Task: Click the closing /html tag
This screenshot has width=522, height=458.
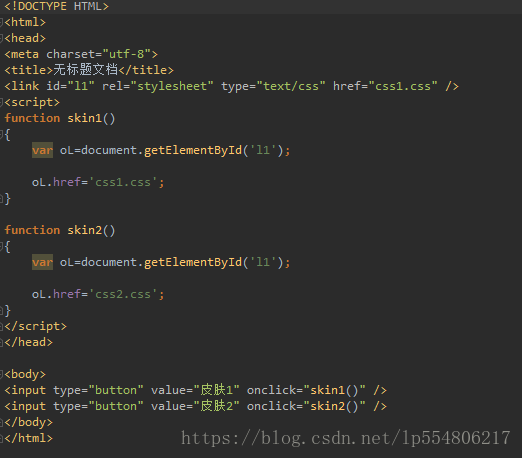Action: pos(29,438)
